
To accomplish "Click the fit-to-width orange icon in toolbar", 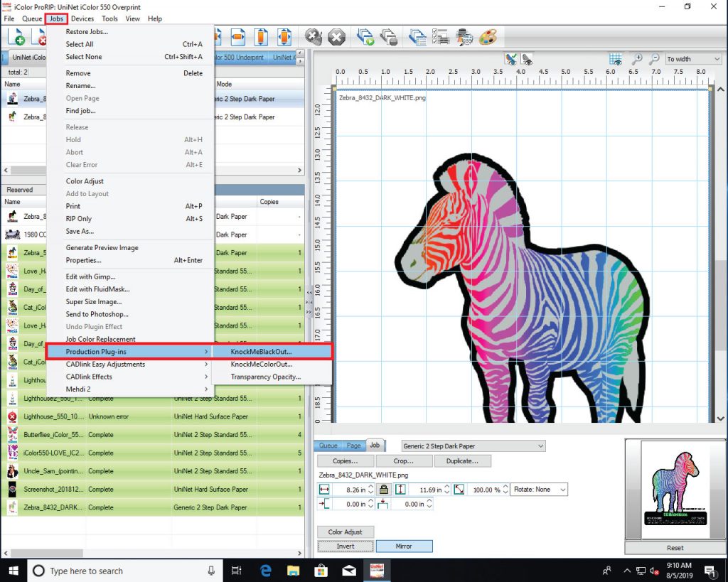I will coord(238,37).
